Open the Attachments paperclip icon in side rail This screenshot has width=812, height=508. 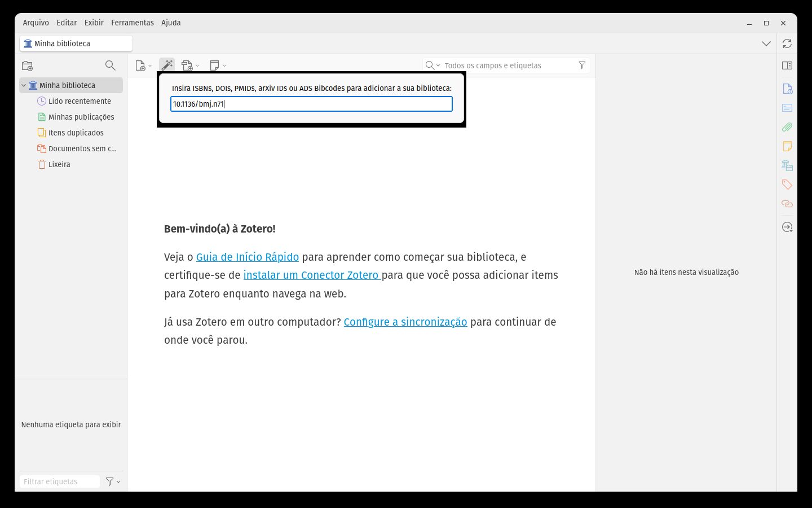(787, 127)
